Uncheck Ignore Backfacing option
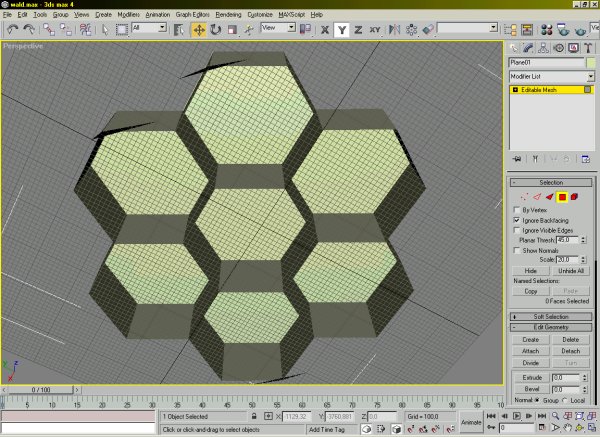600x437 pixels. [516, 220]
